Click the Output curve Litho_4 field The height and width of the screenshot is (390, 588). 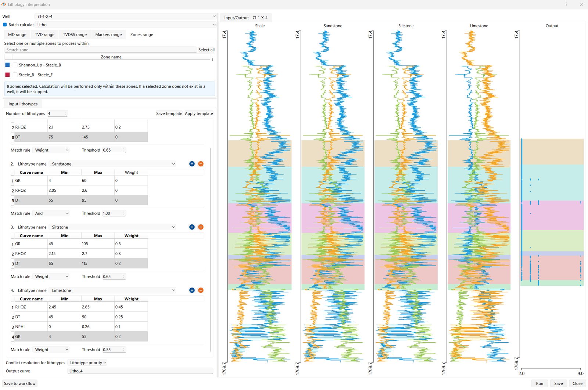(x=140, y=371)
